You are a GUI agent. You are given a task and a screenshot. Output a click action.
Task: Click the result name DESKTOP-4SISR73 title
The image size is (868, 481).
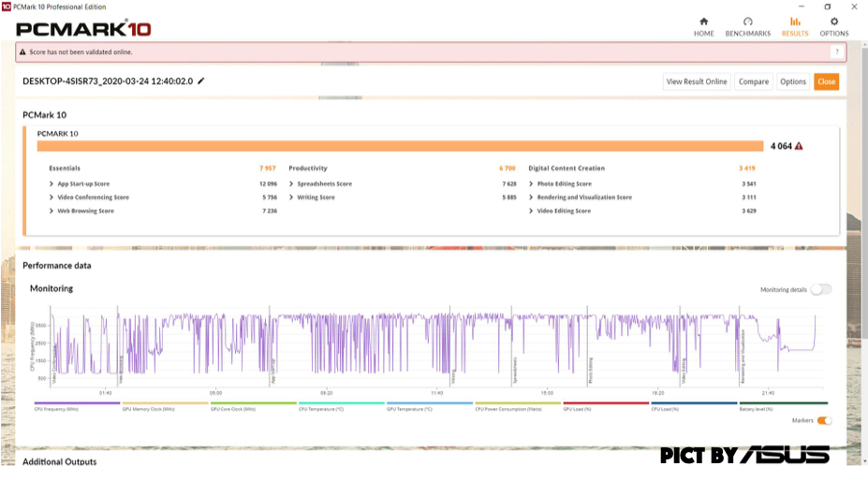click(x=108, y=80)
